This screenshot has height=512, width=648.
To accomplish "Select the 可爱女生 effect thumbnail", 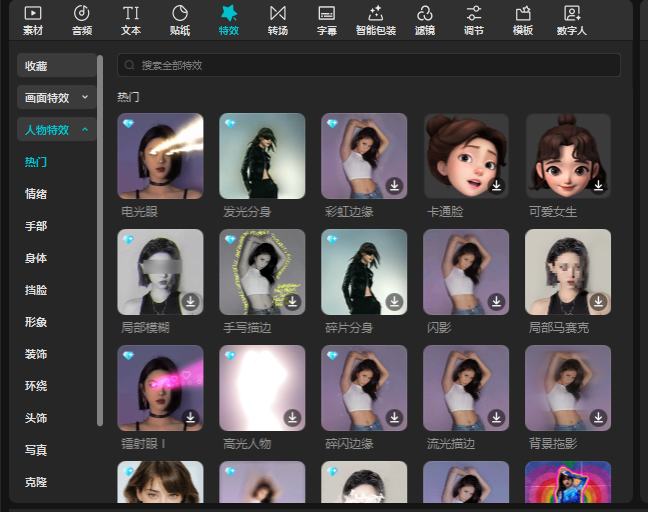I will pyautogui.click(x=568, y=156).
